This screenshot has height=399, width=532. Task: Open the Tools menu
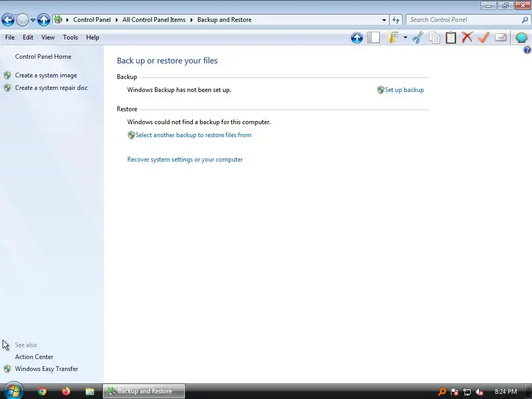[70, 37]
